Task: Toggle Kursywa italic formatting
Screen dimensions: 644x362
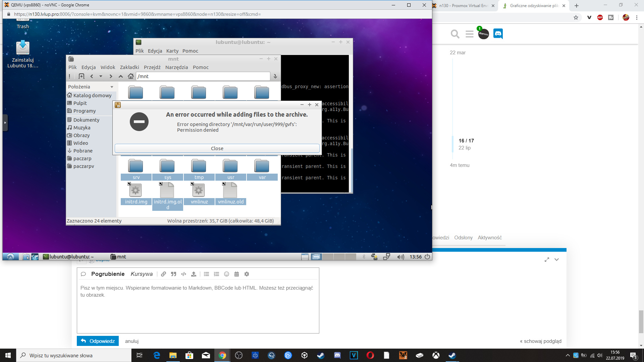Action: click(142, 274)
